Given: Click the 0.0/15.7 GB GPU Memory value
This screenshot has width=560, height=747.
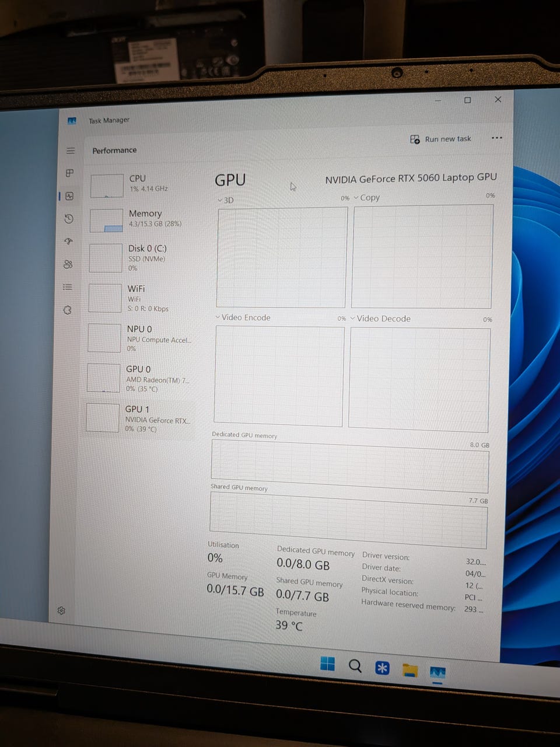Looking at the screenshot, I should coord(235,590).
